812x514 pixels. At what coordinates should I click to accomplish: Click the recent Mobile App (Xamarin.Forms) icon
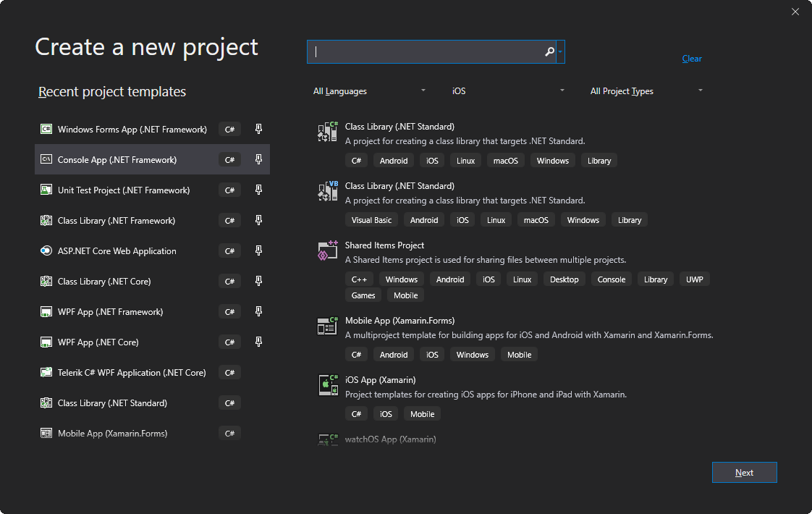pos(46,433)
